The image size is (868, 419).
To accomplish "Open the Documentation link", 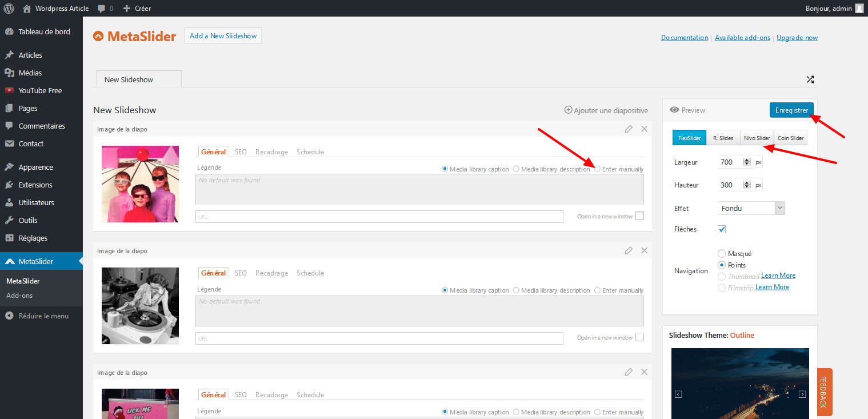I will [x=685, y=38].
